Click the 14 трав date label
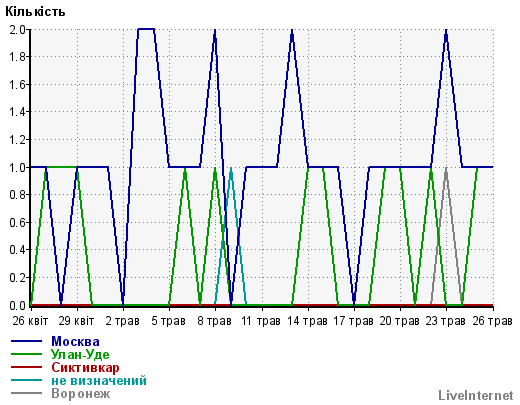 [x=307, y=321]
